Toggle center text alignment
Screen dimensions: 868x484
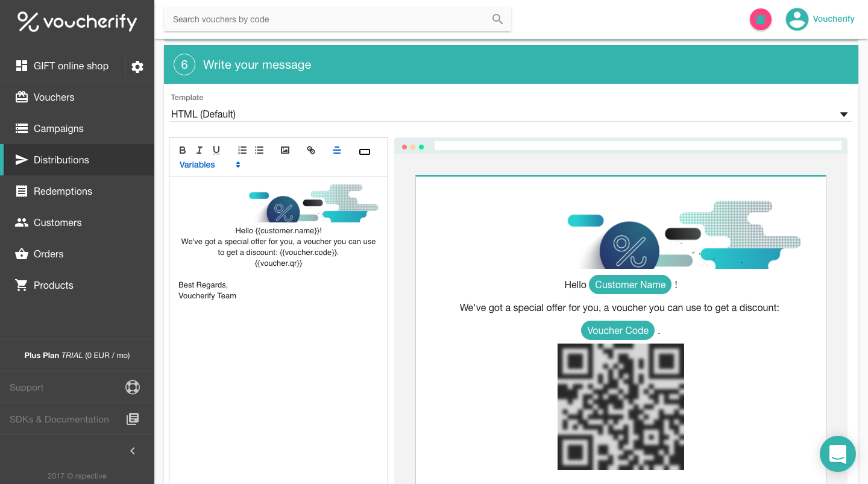337,150
